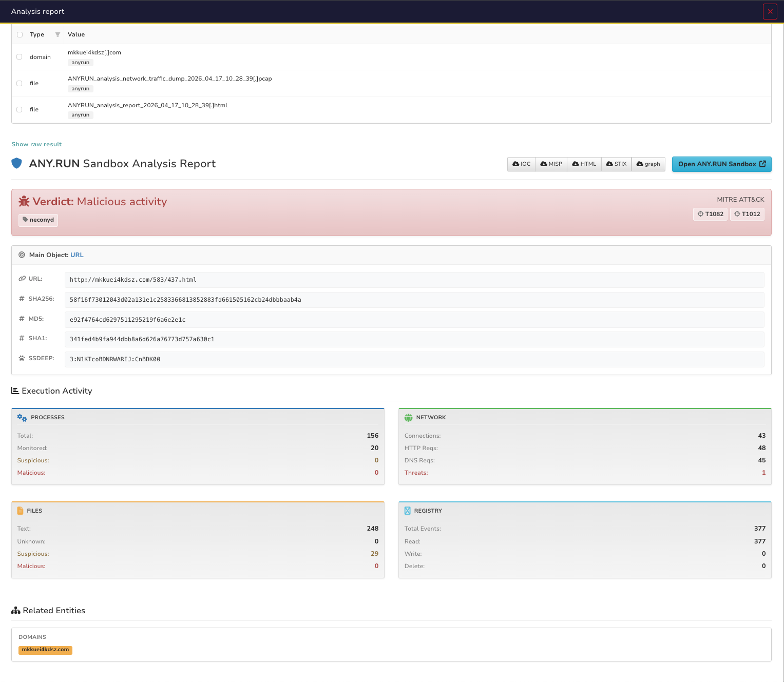Click the ANYRUN network traffic dump pcap filename
Viewport: 784px width, 682px height.
pyautogui.click(x=170, y=79)
